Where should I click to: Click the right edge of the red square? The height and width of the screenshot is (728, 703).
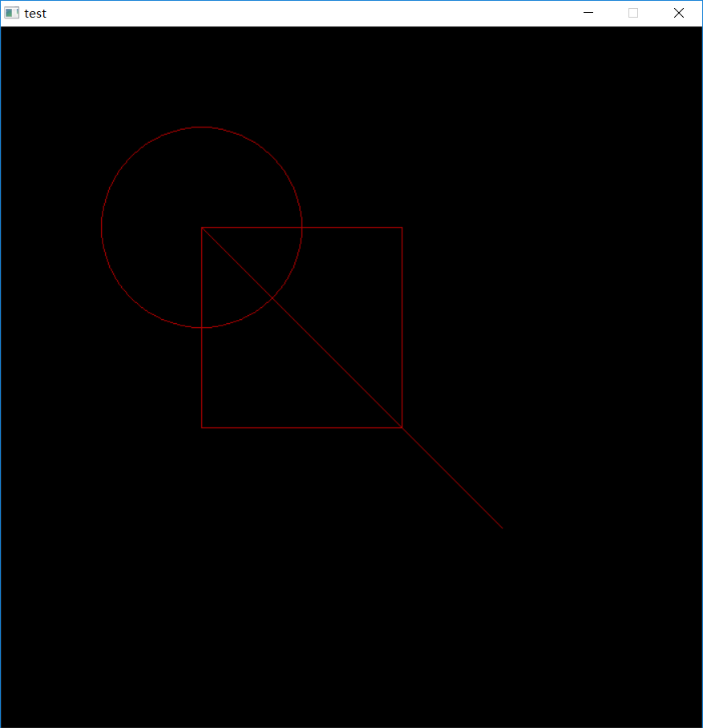tap(401, 327)
